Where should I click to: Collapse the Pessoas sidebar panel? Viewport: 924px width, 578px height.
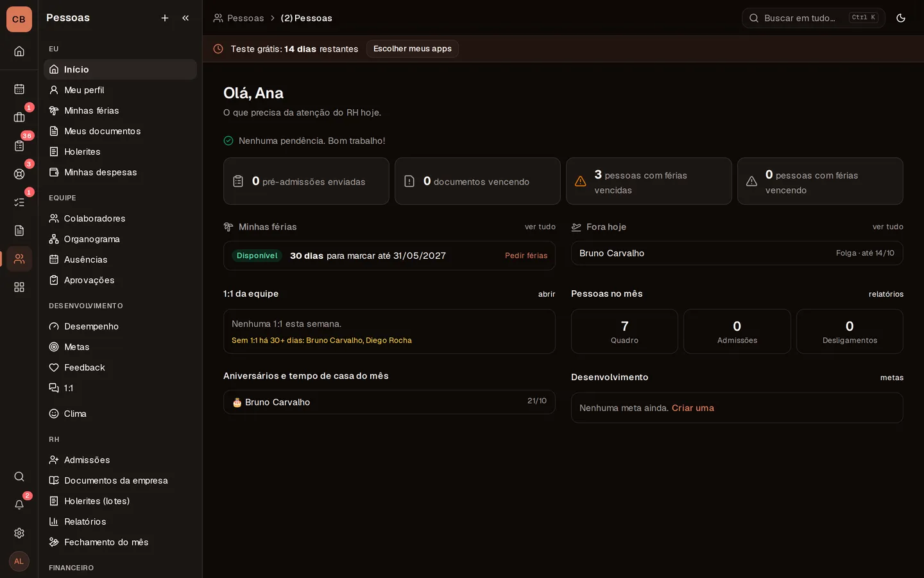[x=185, y=18]
